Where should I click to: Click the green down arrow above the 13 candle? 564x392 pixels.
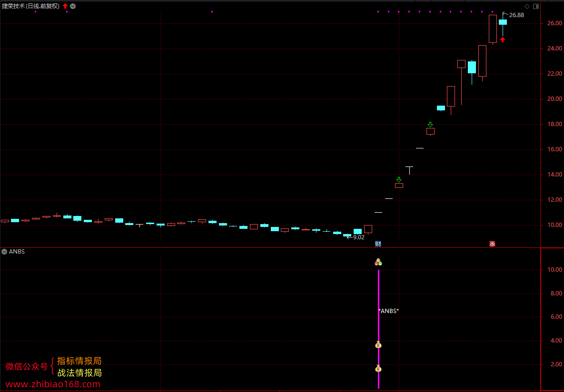tap(398, 179)
